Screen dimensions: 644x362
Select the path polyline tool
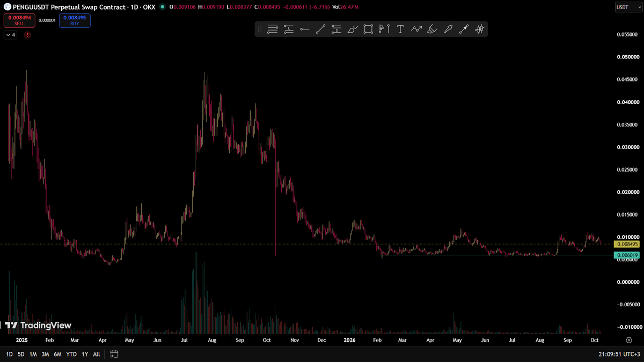416,29
